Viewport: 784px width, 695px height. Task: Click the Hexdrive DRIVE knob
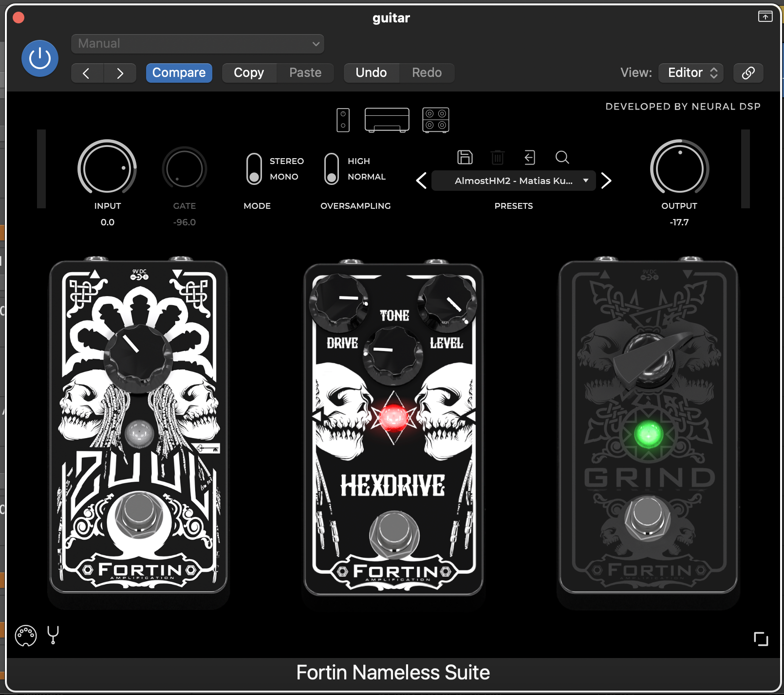[x=339, y=302]
